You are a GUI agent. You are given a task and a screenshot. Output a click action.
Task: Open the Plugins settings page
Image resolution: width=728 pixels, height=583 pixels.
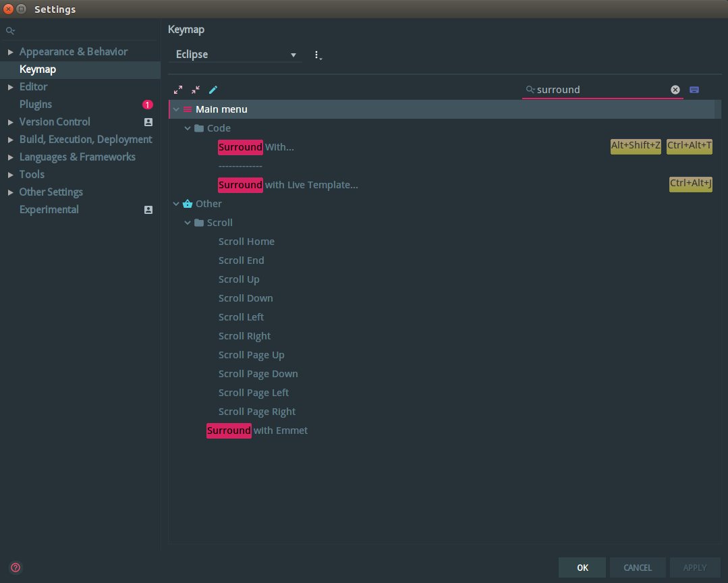tap(35, 104)
